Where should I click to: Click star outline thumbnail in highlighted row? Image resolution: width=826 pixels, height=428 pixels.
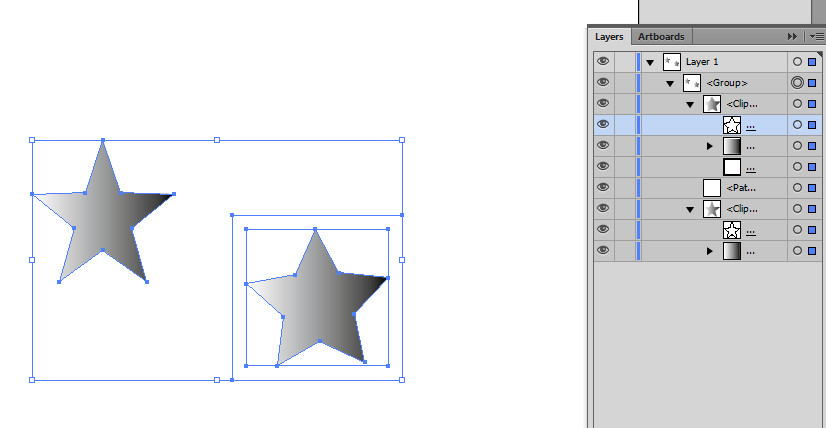pyautogui.click(x=732, y=125)
